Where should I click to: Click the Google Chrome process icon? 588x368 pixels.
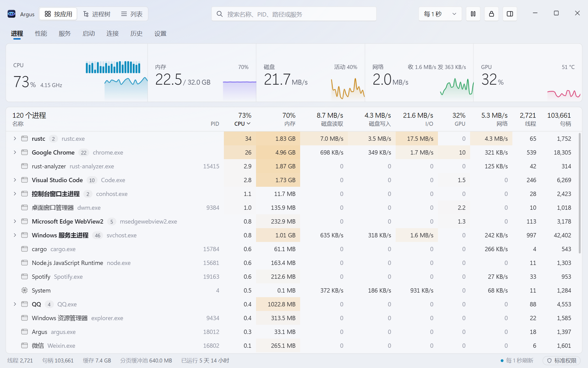coord(24,152)
